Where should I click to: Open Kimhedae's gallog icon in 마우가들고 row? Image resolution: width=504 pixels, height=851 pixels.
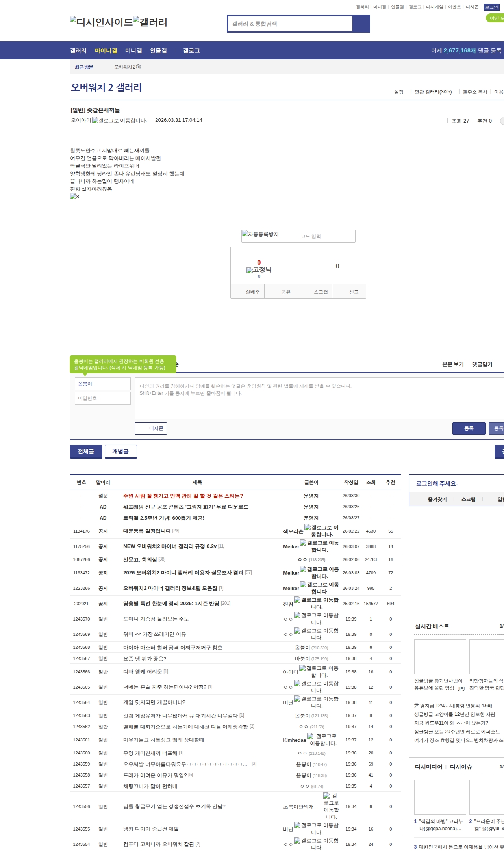[x=322, y=740]
